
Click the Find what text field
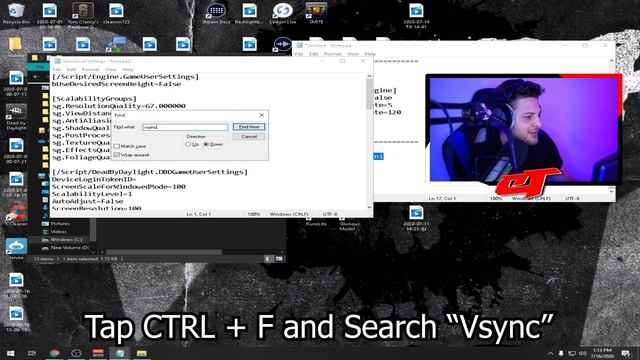[x=185, y=127]
